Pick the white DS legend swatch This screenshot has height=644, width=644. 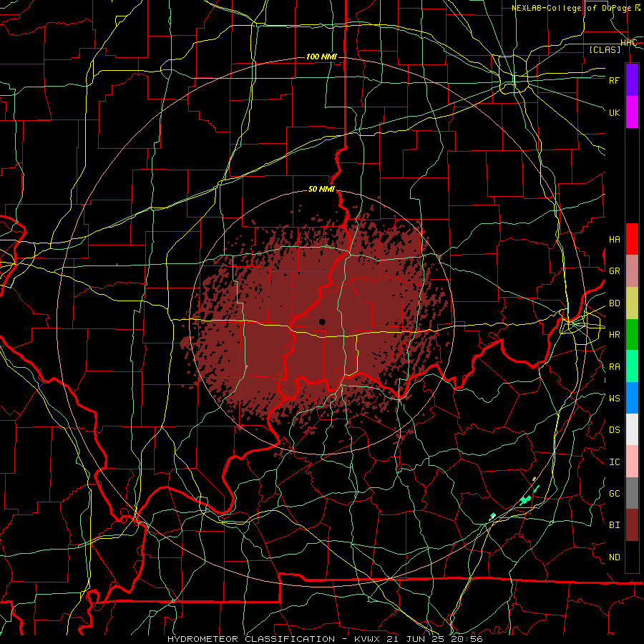(632, 429)
